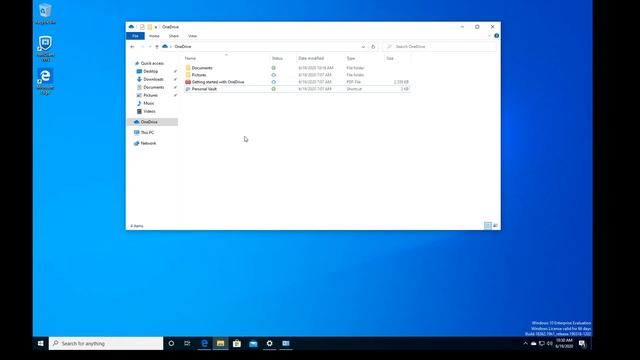Click the Properties icon in quick access toolbar
Screen dimensions: 640x360
pos(142,27)
